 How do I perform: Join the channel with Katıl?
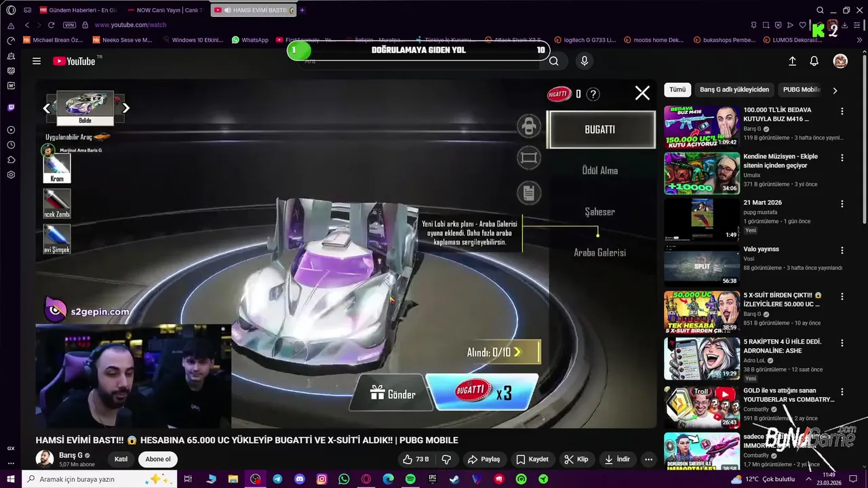tap(121, 460)
